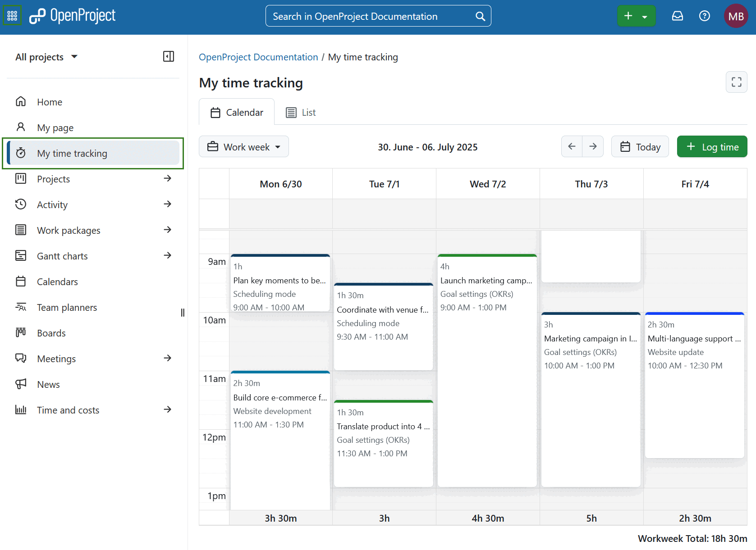Open the inbox notifications icon

[x=678, y=15]
